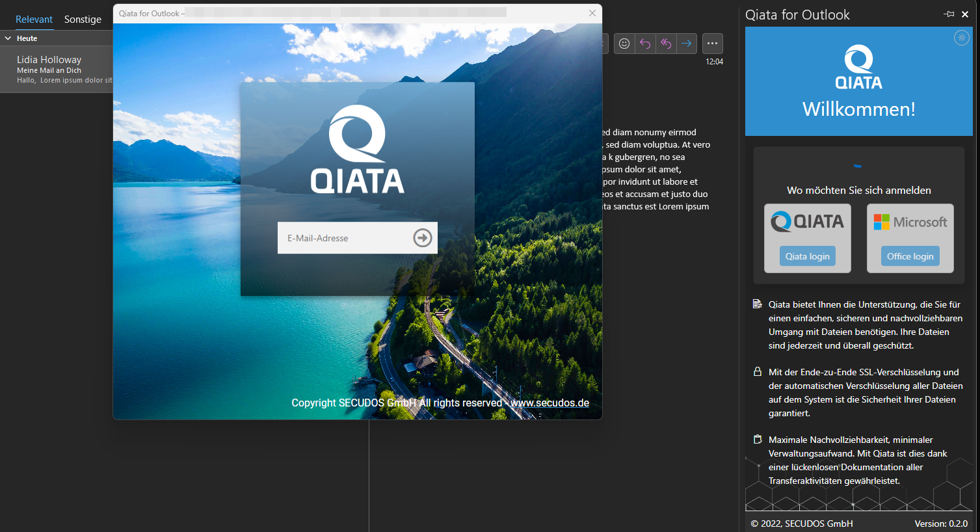The height and width of the screenshot is (532, 980).
Task: Click the package icon beside Nachvollziehbarkeit text
Action: coord(757,440)
